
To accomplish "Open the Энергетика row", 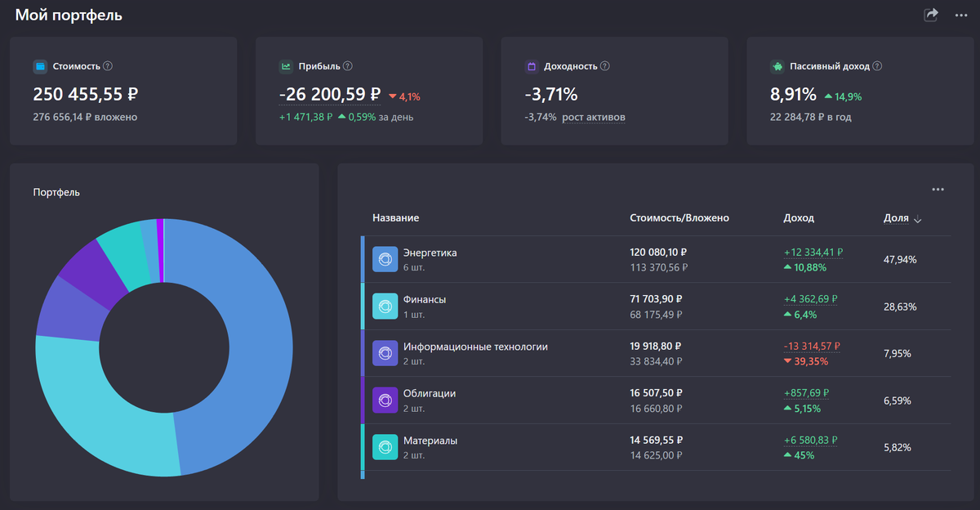I will [656, 259].
